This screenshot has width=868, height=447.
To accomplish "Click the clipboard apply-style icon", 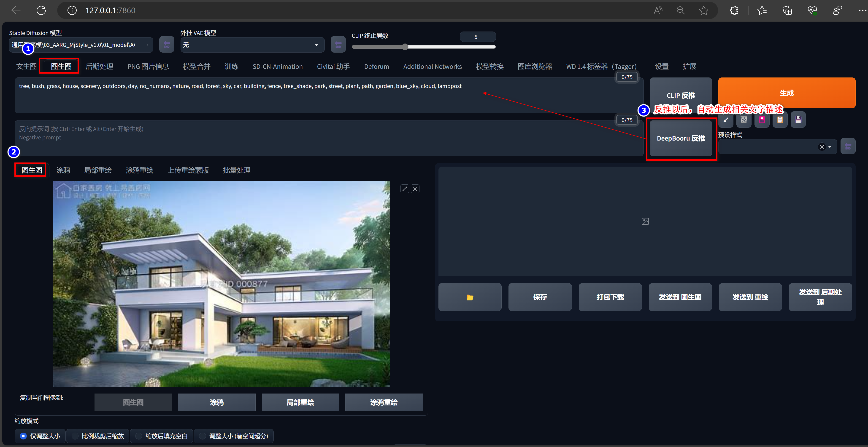I will click(780, 120).
